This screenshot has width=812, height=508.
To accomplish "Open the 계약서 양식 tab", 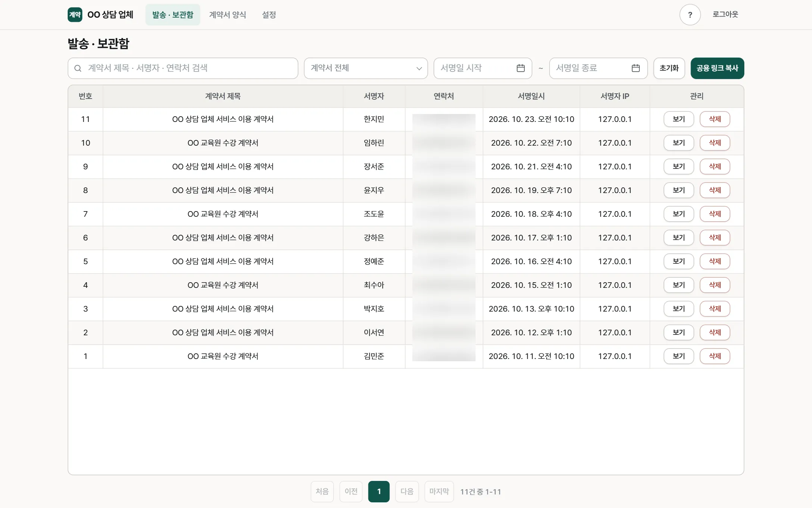I will pyautogui.click(x=227, y=15).
